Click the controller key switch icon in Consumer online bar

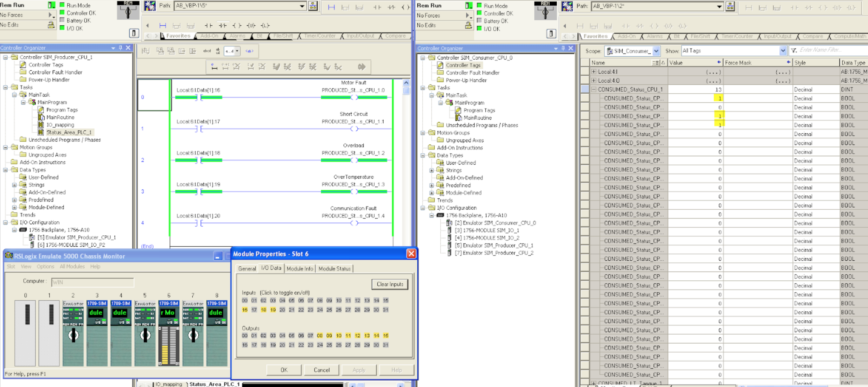click(x=545, y=11)
